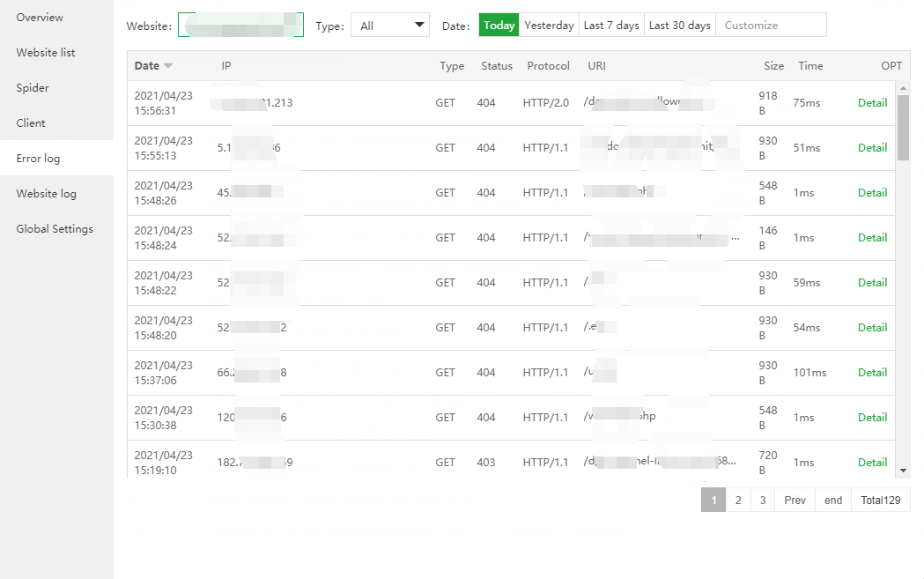Open the Spider section
Image resolution: width=924 pixels, height=579 pixels.
[x=33, y=88]
